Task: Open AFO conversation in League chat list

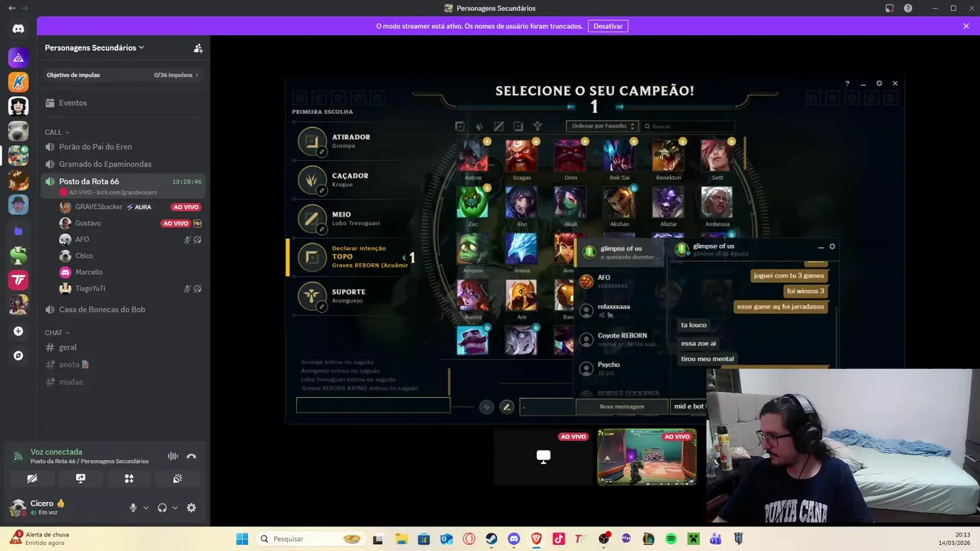Action: [x=621, y=281]
